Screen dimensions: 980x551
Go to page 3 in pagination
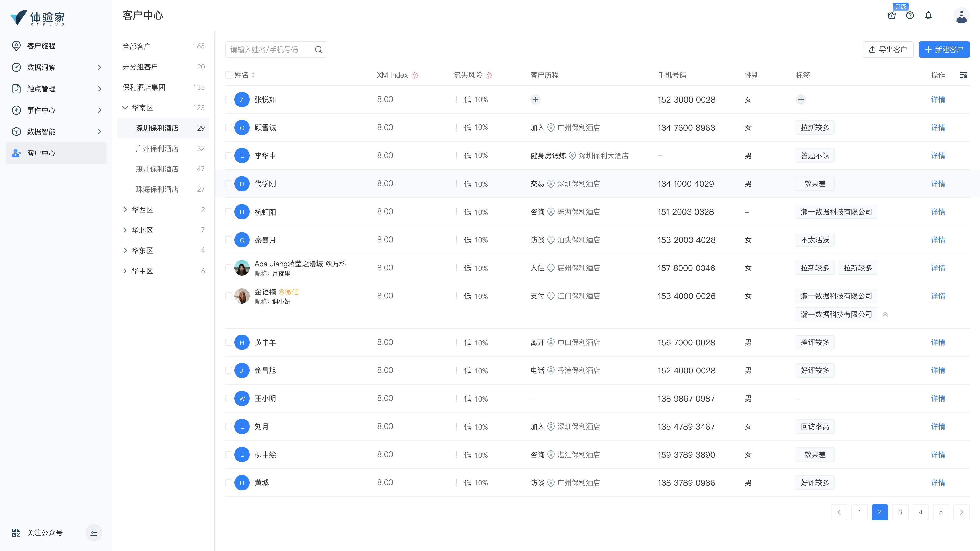pos(900,512)
